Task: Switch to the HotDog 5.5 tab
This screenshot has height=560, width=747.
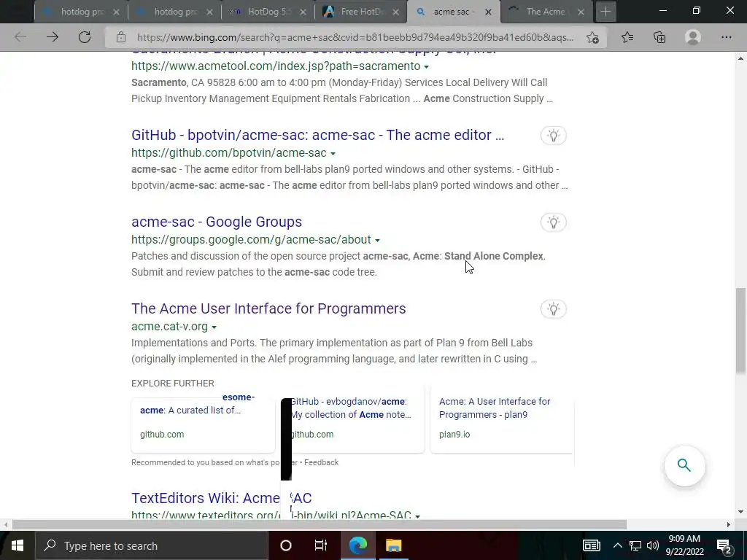Action: click(268, 12)
